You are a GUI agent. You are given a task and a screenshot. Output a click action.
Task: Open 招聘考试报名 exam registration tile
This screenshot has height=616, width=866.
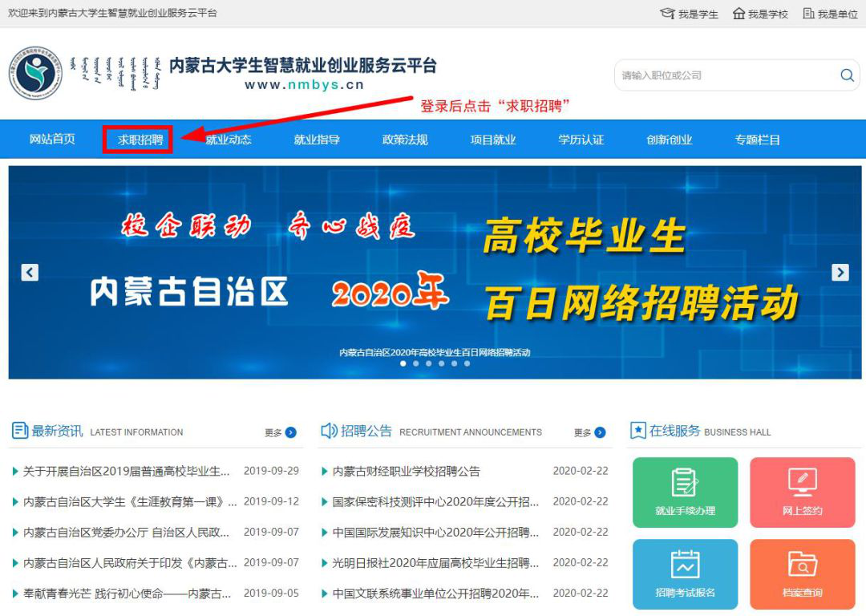685,574
